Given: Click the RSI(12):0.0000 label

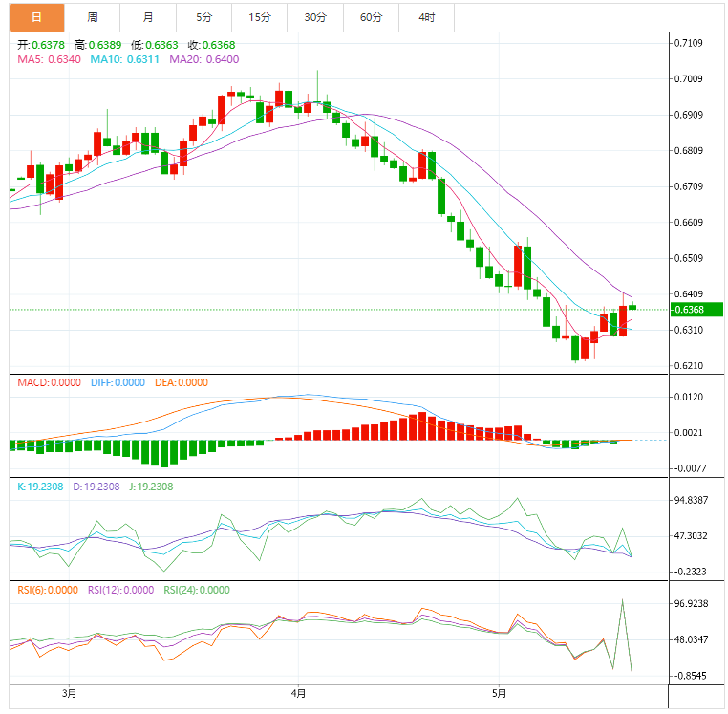Looking at the screenshot, I should point(120,590).
